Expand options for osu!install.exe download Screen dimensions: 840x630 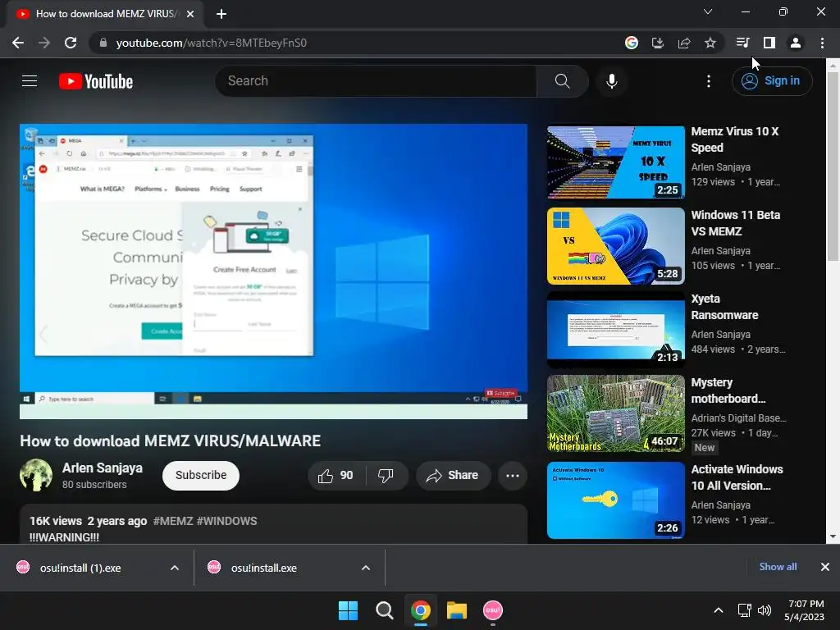coord(366,568)
